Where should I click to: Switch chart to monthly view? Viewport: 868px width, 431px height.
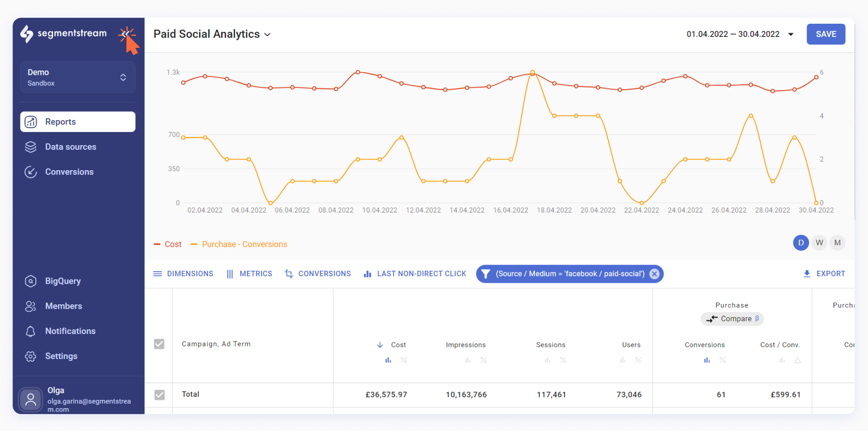pos(837,243)
